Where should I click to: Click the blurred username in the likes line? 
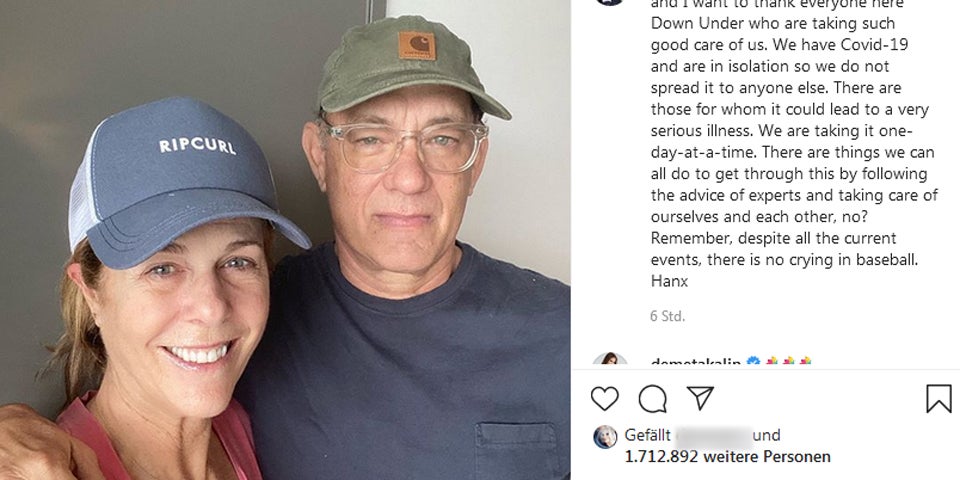[x=711, y=436]
